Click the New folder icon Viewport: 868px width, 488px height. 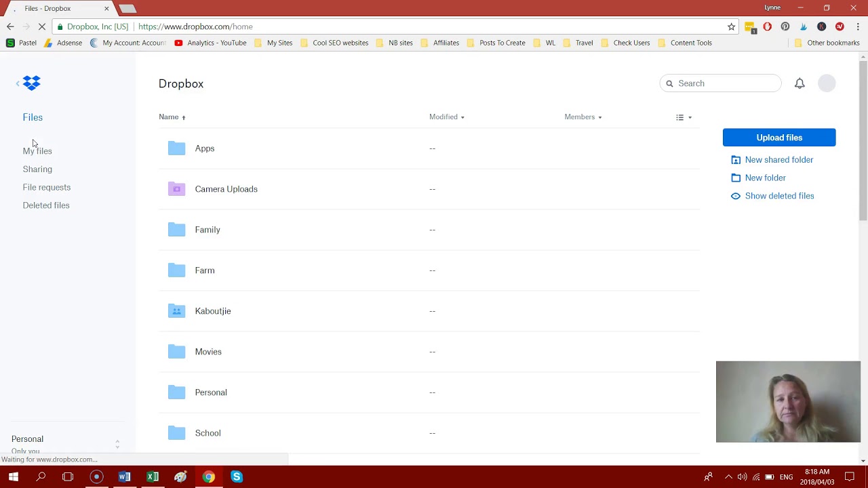(736, 178)
